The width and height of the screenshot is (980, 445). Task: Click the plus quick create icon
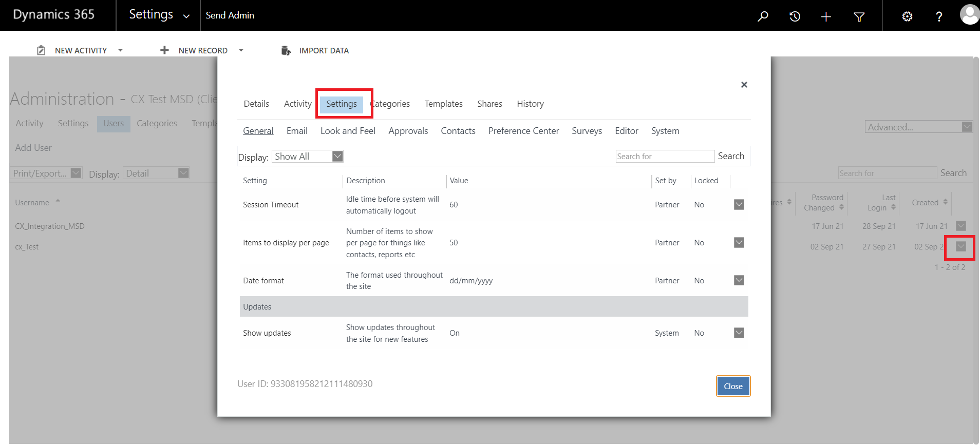pyautogui.click(x=826, y=17)
